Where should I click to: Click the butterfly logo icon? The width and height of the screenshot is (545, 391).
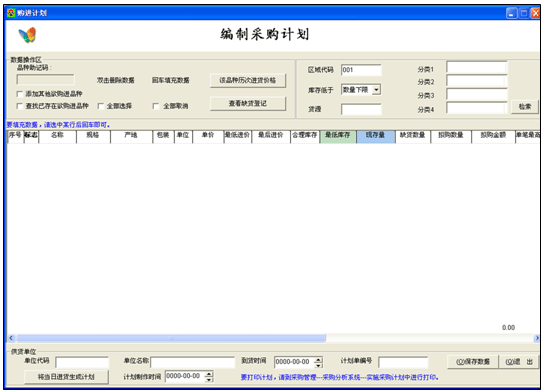coord(27,35)
